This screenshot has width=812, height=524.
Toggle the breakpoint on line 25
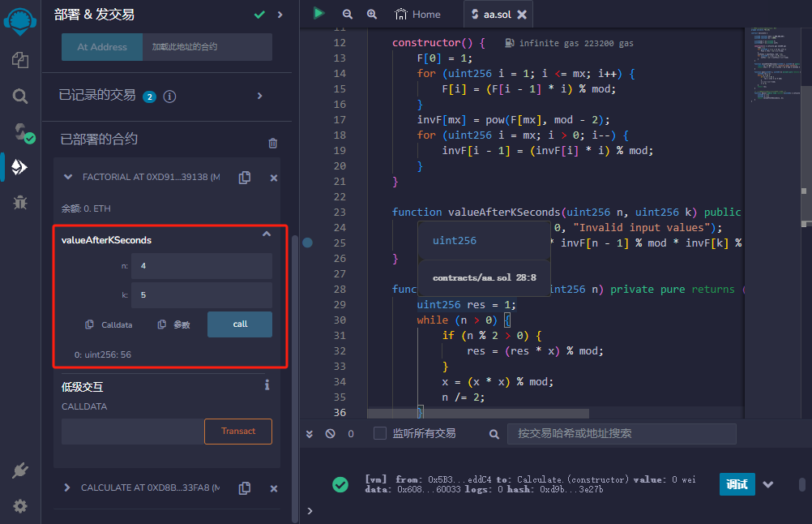pos(308,243)
